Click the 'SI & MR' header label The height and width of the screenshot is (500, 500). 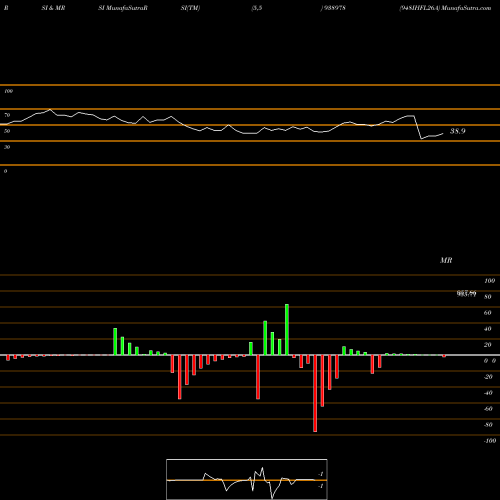point(53,8)
